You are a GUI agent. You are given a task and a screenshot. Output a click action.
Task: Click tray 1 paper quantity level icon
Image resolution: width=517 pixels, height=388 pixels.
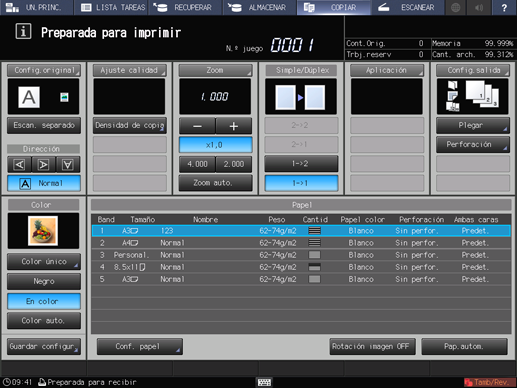pyautogui.click(x=315, y=231)
